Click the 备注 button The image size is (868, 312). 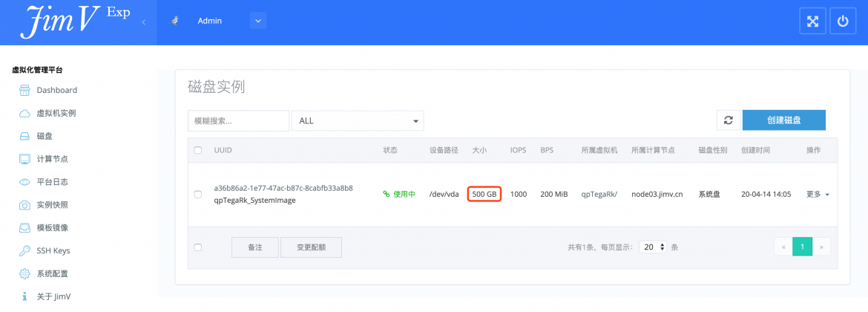[254, 247]
